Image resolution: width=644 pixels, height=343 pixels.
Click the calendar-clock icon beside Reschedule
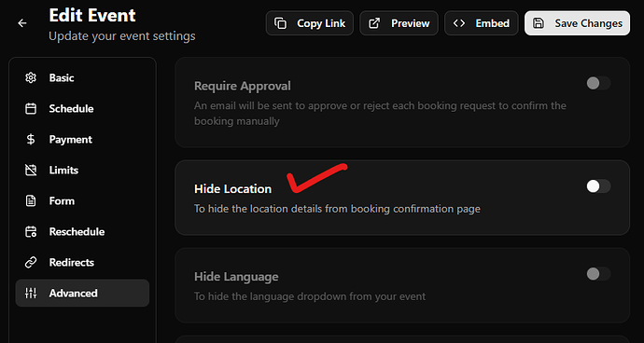click(x=31, y=232)
